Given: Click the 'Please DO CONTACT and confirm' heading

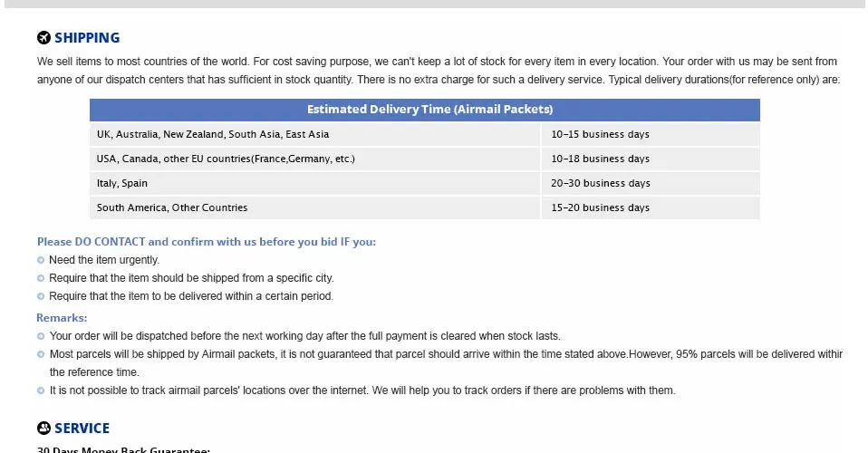Looking at the screenshot, I should (x=207, y=242).
